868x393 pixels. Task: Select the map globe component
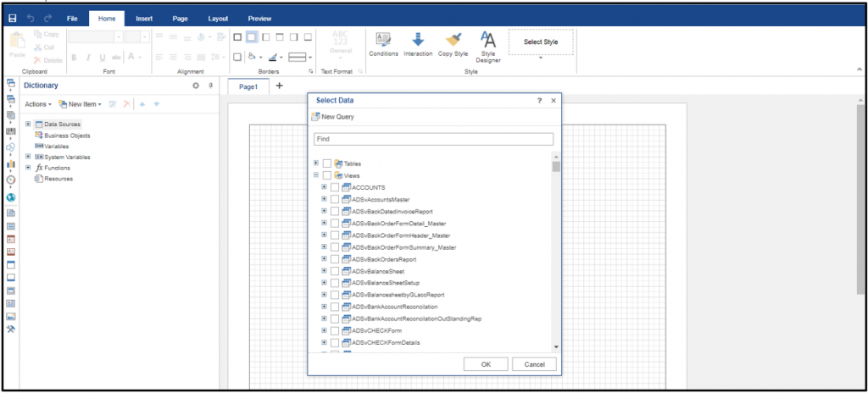10,197
